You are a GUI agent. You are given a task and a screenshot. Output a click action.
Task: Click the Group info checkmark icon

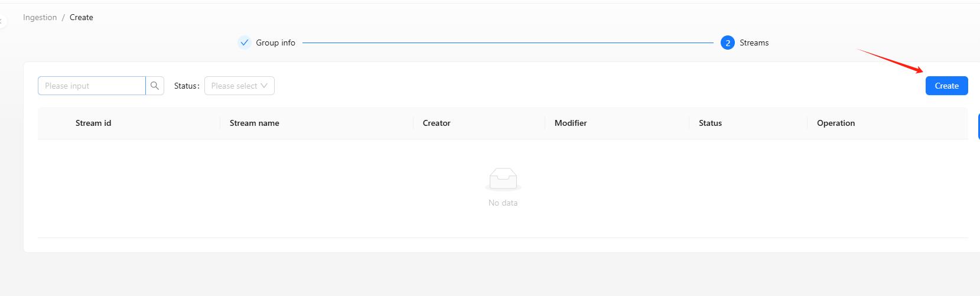coord(245,43)
